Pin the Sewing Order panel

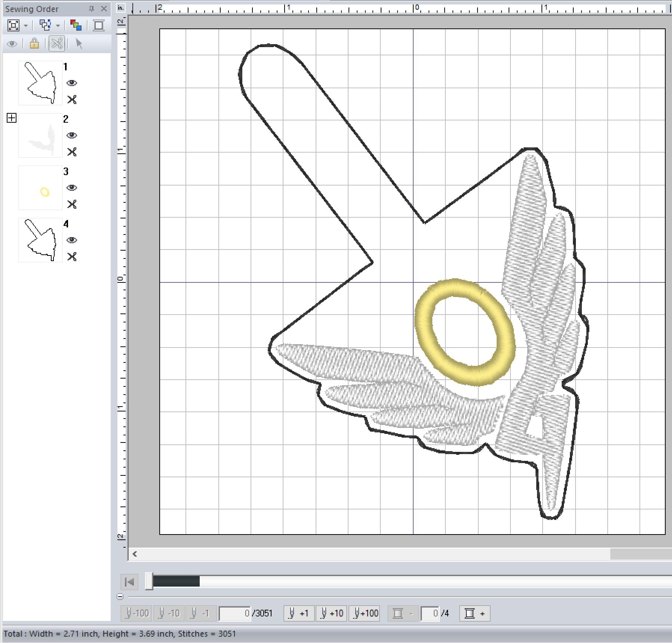tap(92, 9)
